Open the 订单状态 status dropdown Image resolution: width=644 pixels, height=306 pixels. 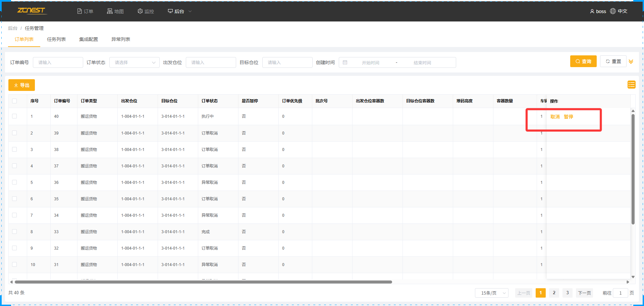coord(134,62)
